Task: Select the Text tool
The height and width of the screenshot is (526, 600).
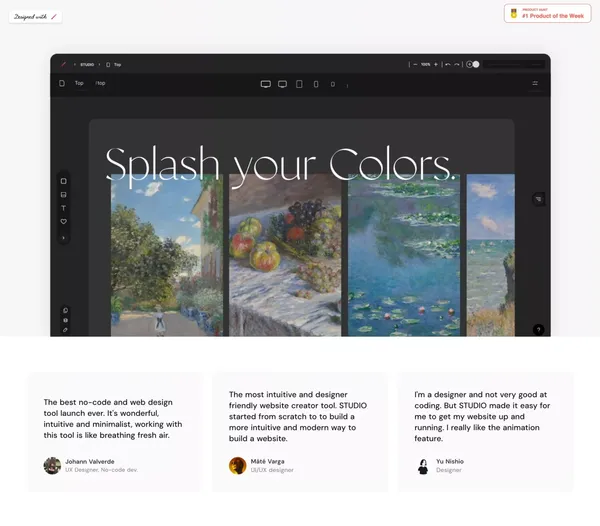Action: tap(64, 208)
